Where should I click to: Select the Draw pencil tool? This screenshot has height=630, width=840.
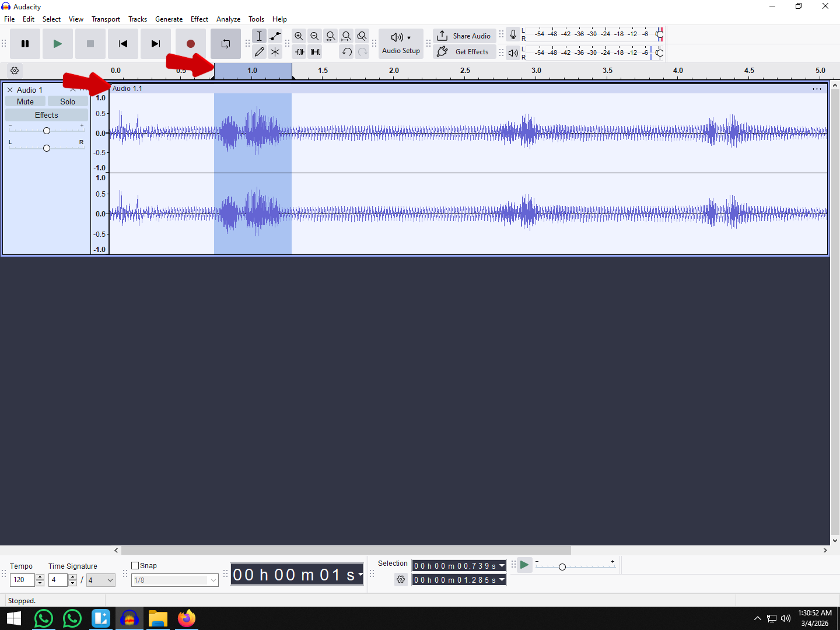click(x=260, y=52)
